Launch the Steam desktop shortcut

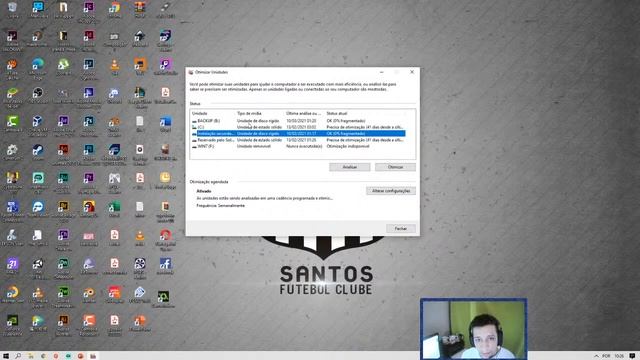38,151
